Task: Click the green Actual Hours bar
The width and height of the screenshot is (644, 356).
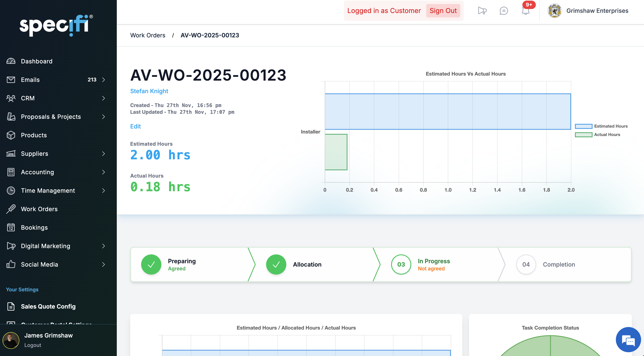Action: click(x=336, y=152)
